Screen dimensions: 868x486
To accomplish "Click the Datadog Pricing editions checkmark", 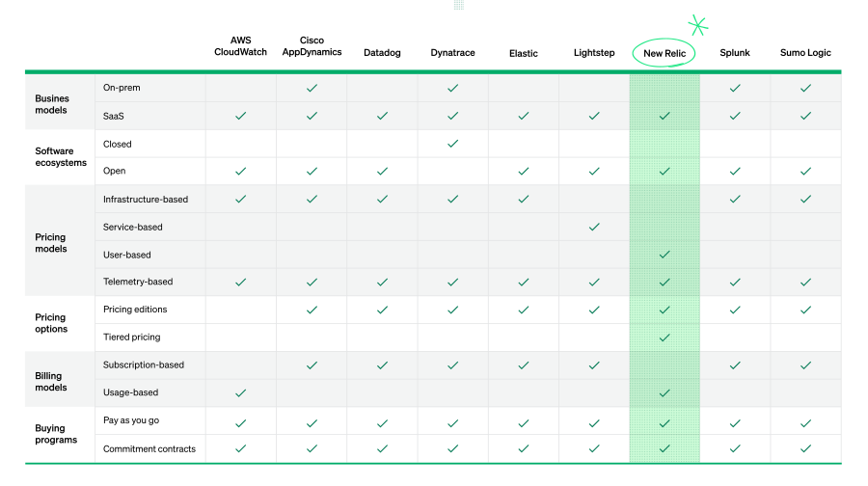I will [382, 310].
